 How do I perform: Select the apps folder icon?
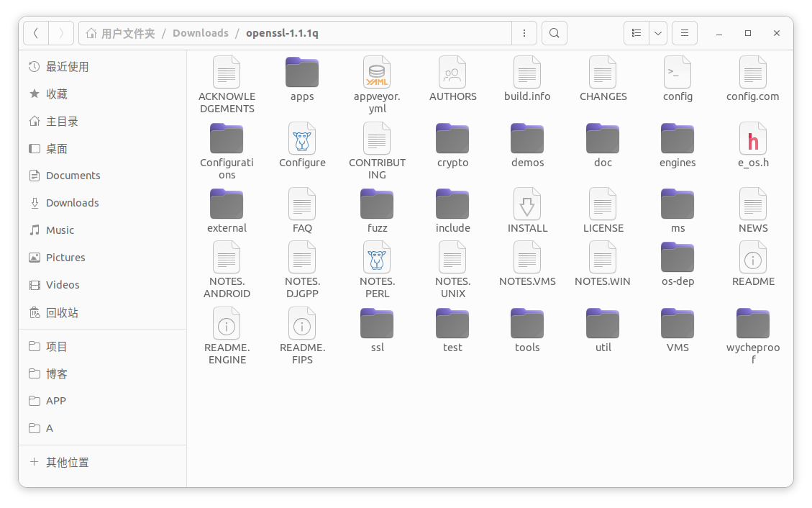(302, 72)
